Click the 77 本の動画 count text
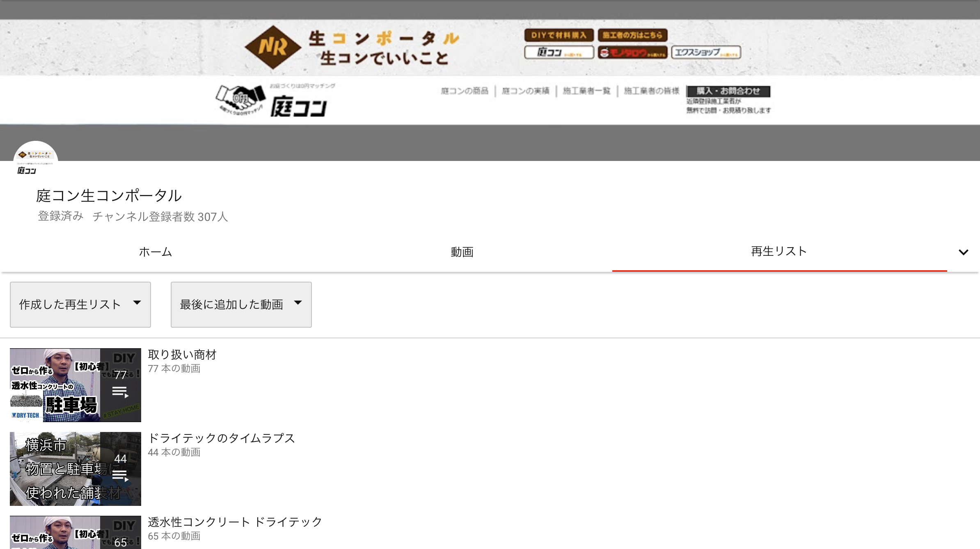This screenshot has width=980, height=549. click(174, 368)
